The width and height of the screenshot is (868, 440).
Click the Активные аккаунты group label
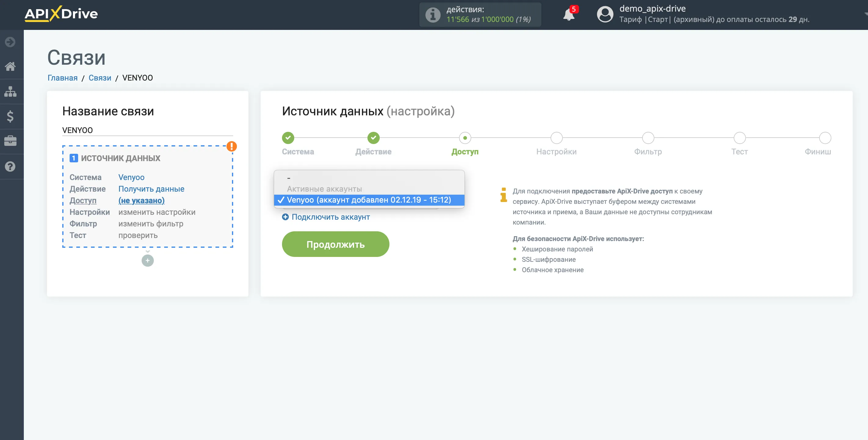coord(324,189)
